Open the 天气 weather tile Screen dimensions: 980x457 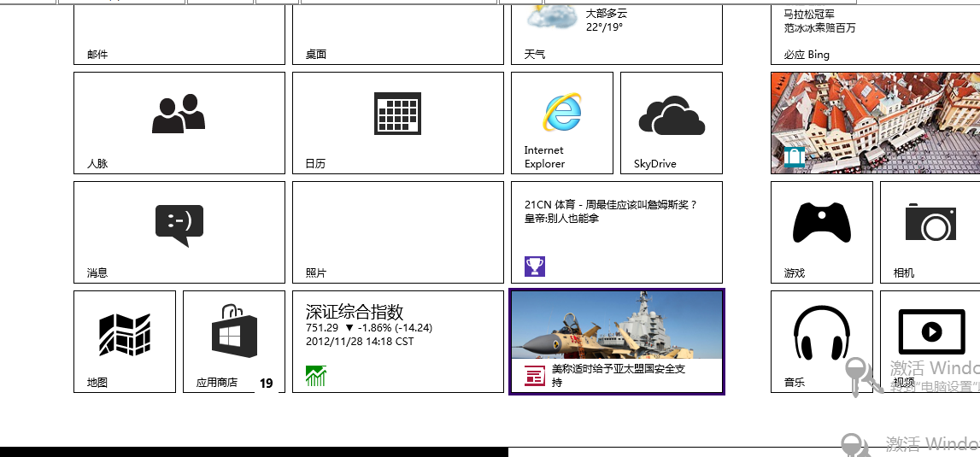pos(617,34)
